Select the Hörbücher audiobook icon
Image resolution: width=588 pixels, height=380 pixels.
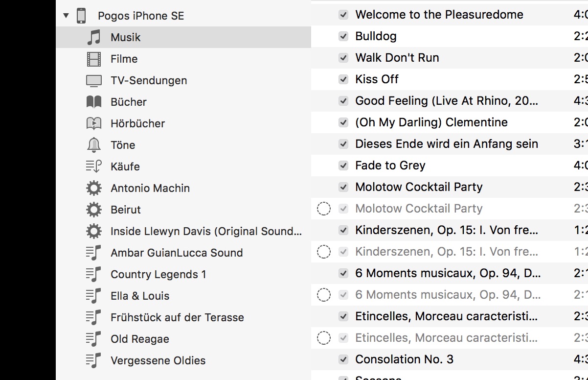coord(93,123)
